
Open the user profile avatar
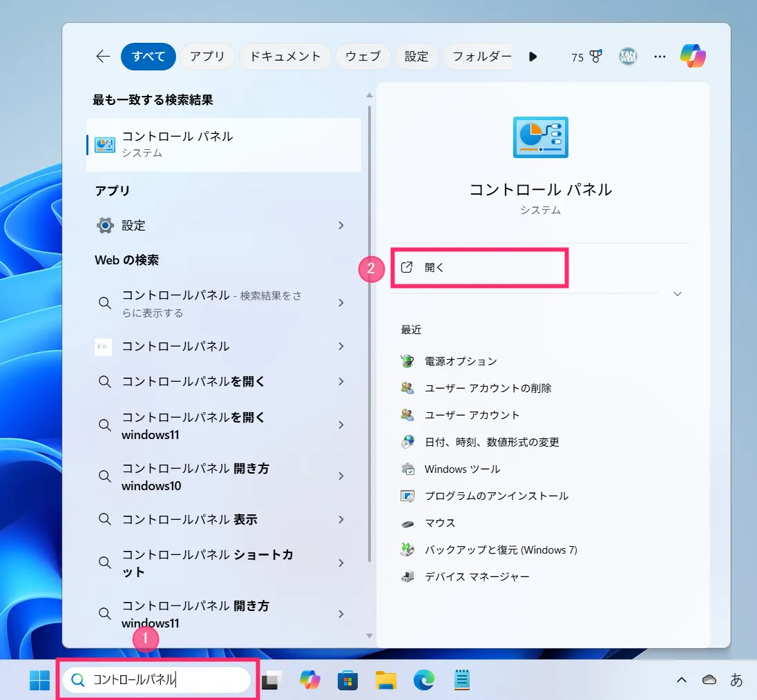628,57
